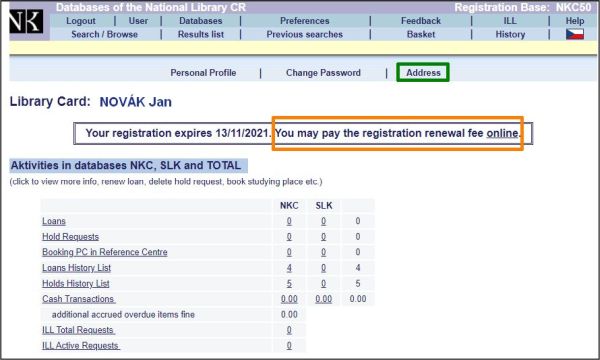Click NKC 0.00 amount for Cash Transactions
The height and width of the screenshot is (360, 600).
point(289,299)
